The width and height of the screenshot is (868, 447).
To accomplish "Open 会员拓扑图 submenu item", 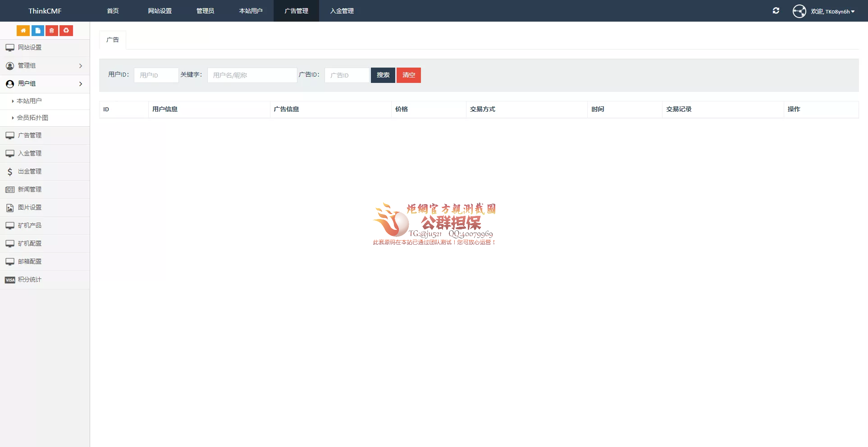I will 32,118.
